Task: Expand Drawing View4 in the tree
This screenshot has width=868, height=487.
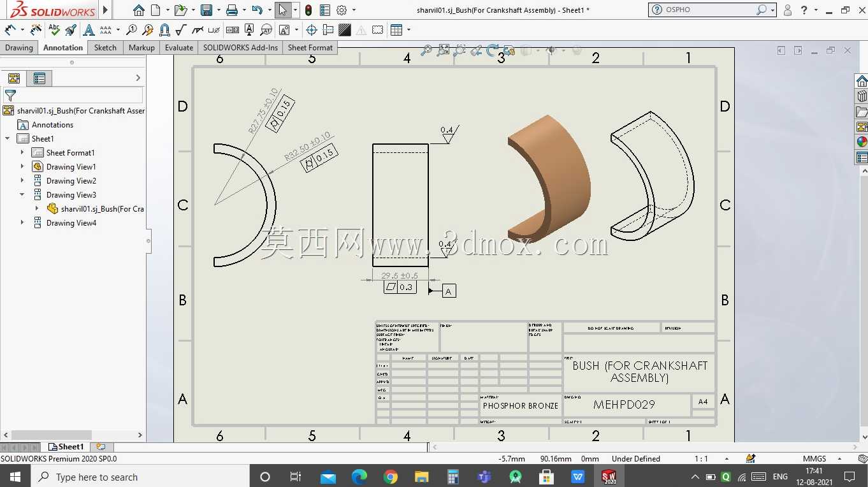Action: pyautogui.click(x=22, y=222)
